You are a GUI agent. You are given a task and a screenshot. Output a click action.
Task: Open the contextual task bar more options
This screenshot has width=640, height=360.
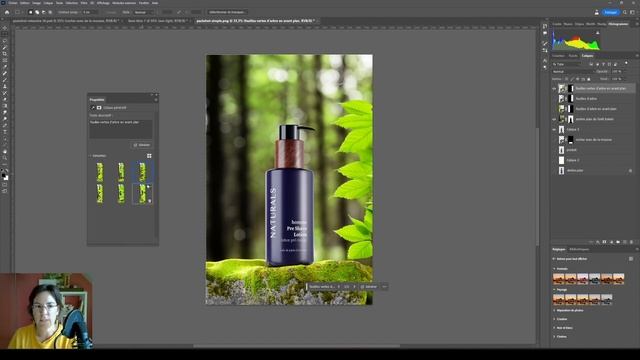tap(384, 287)
